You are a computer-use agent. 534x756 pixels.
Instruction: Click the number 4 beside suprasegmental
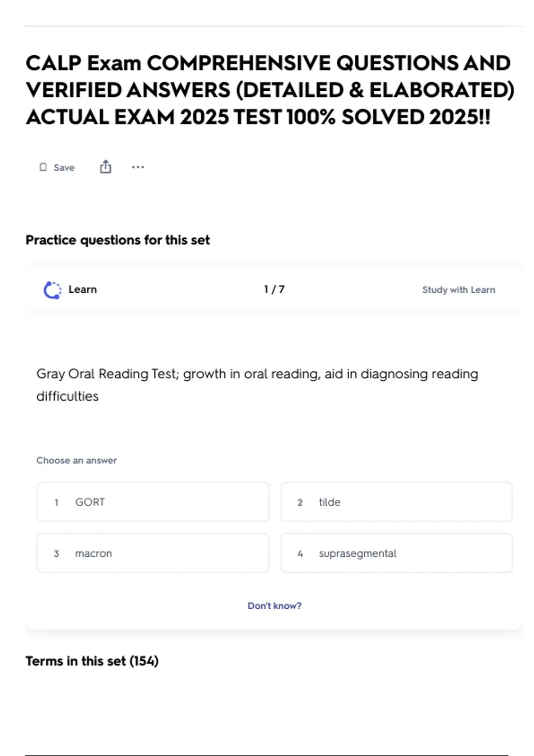pos(300,554)
